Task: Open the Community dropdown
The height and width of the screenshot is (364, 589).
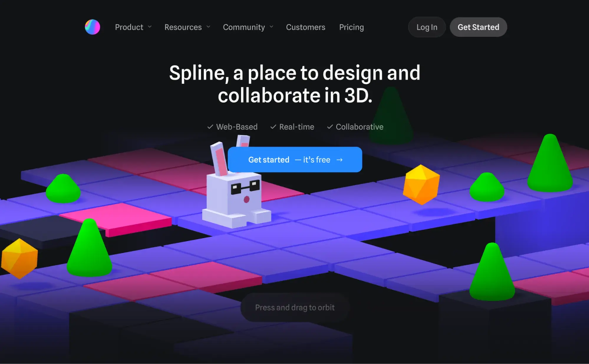Action: [249, 27]
